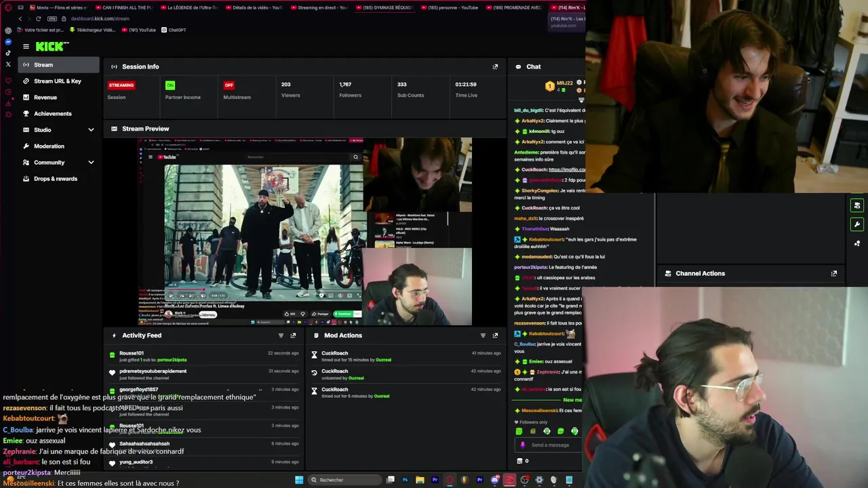Image resolution: width=868 pixels, height=488 pixels.
Task: Open ChatGPT icon in browser sidebar
Action: pyautogui.click(x=8, y=30)
